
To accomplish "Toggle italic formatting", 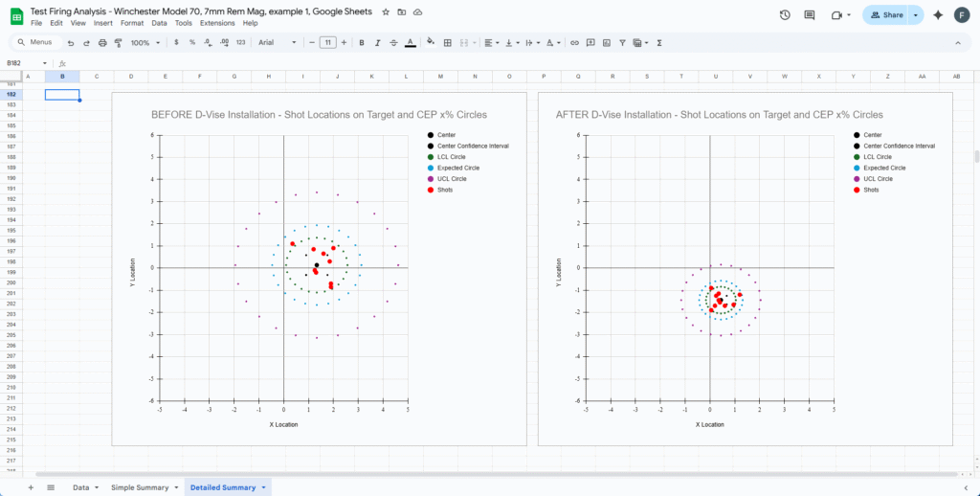I will pyautogui.click(x=377, y=42).
